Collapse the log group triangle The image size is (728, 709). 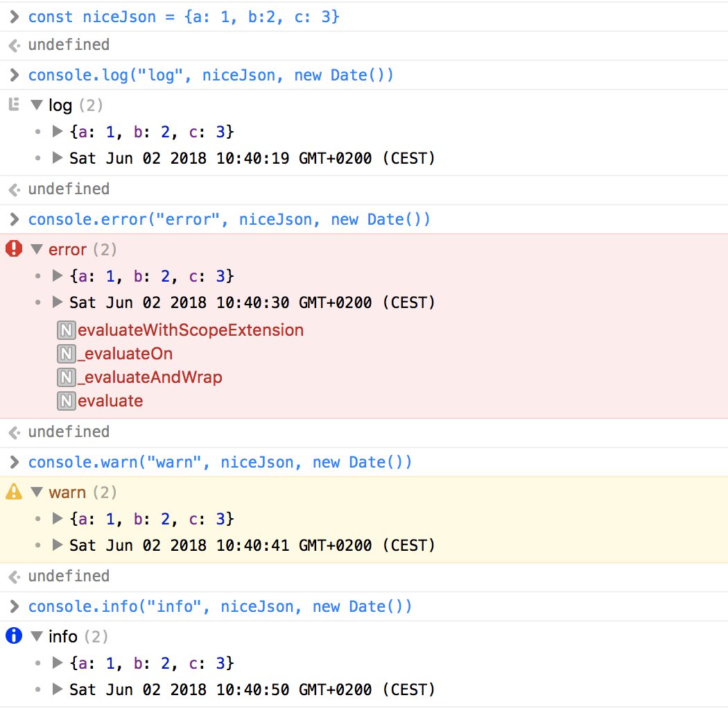point(37,105)
